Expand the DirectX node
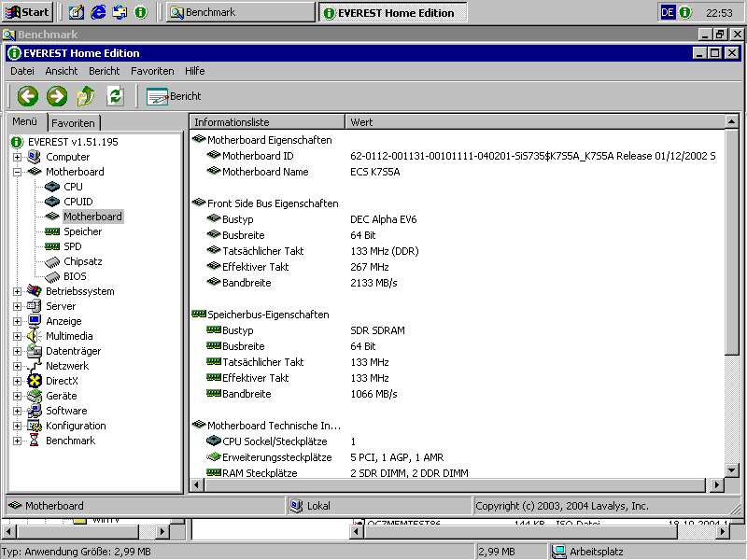 point(17,381)
